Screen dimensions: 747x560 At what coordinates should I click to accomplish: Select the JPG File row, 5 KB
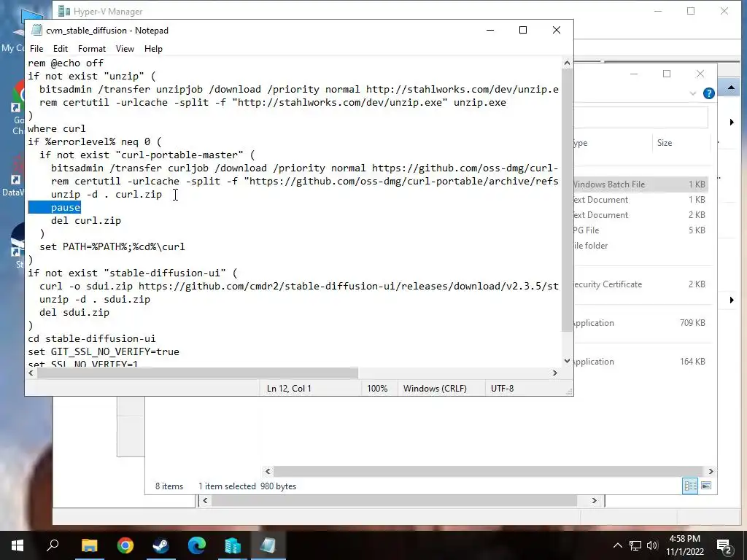tap(640, 230)
